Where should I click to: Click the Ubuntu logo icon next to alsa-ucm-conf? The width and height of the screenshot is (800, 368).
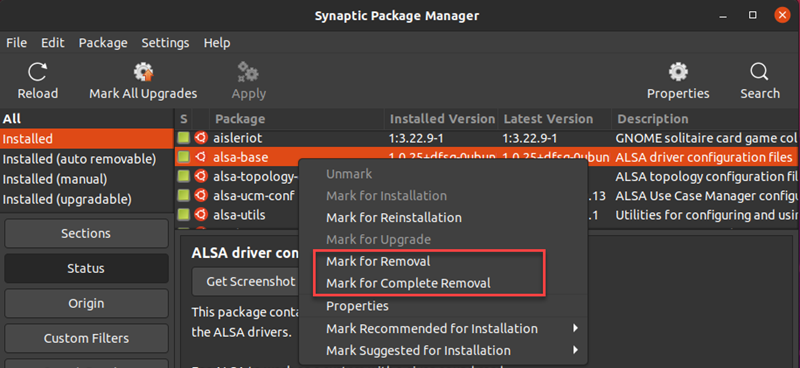(x=201, y=195)
